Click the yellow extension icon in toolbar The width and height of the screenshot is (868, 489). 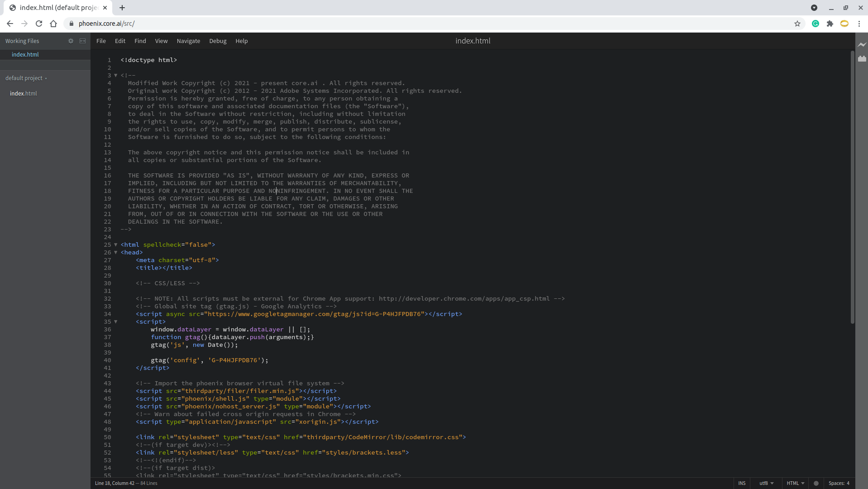[x=844, y=24]
